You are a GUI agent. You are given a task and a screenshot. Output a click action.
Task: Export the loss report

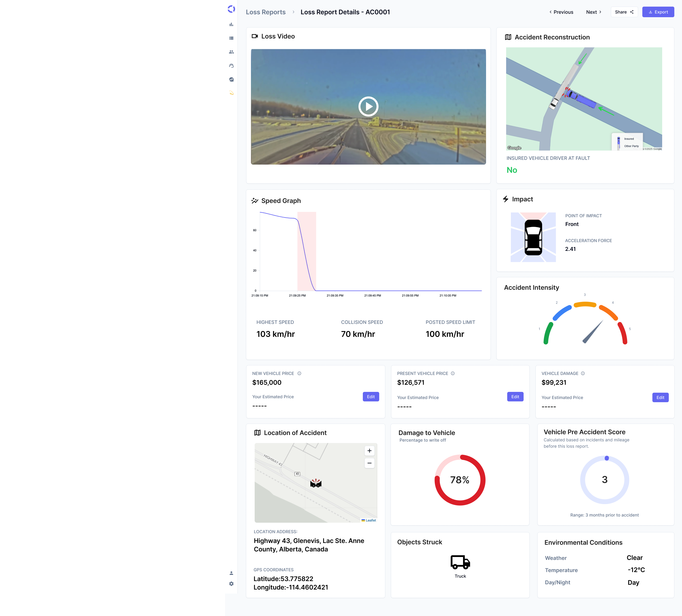pos(658,12)
